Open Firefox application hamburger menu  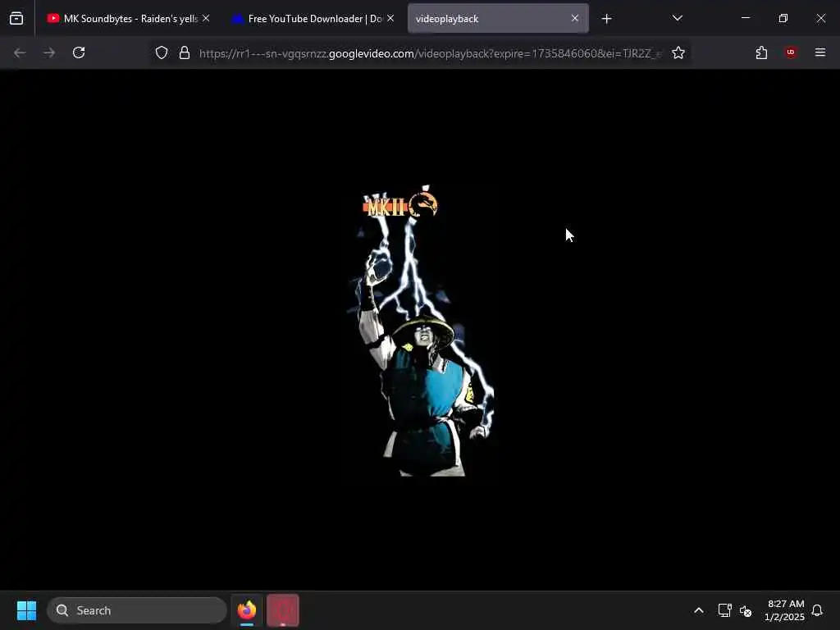coord(819,52)
